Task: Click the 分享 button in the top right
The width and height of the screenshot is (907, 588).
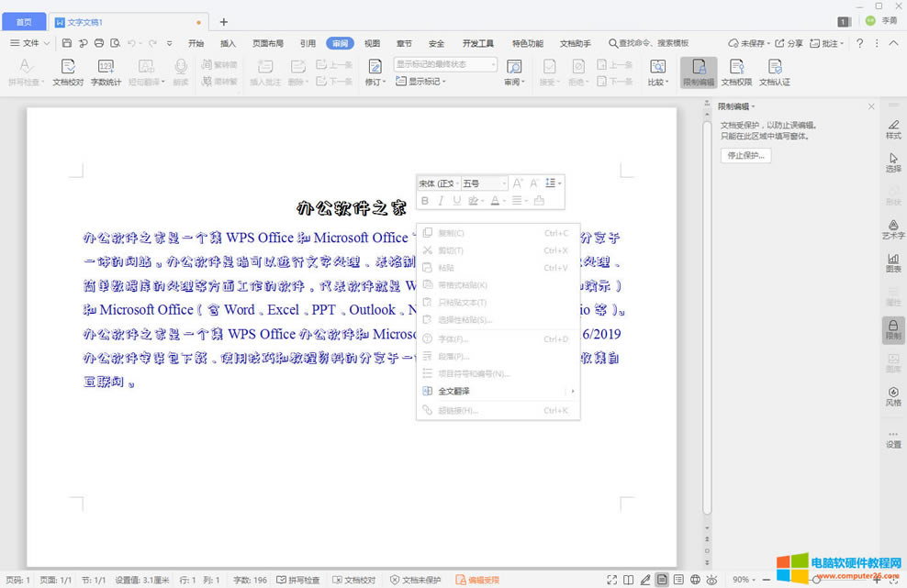Action: point(789,43)
